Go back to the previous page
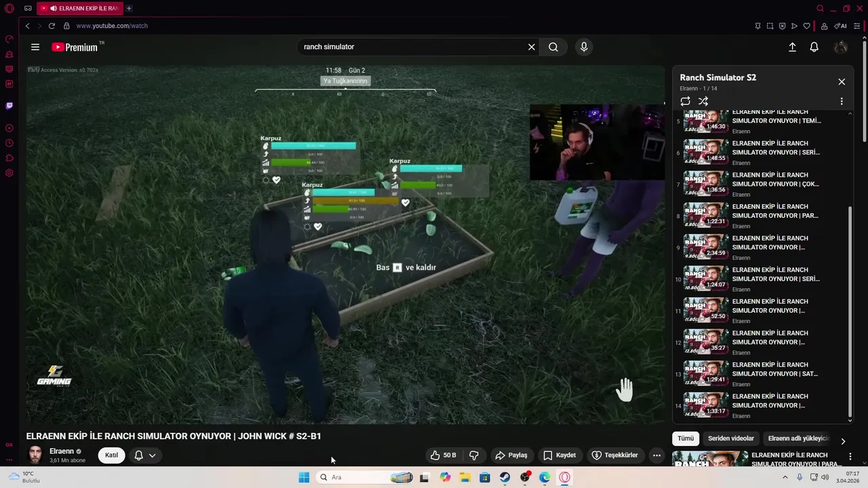Screen dimensions: 868x488 pyautogui.click(x=27, y=26)
